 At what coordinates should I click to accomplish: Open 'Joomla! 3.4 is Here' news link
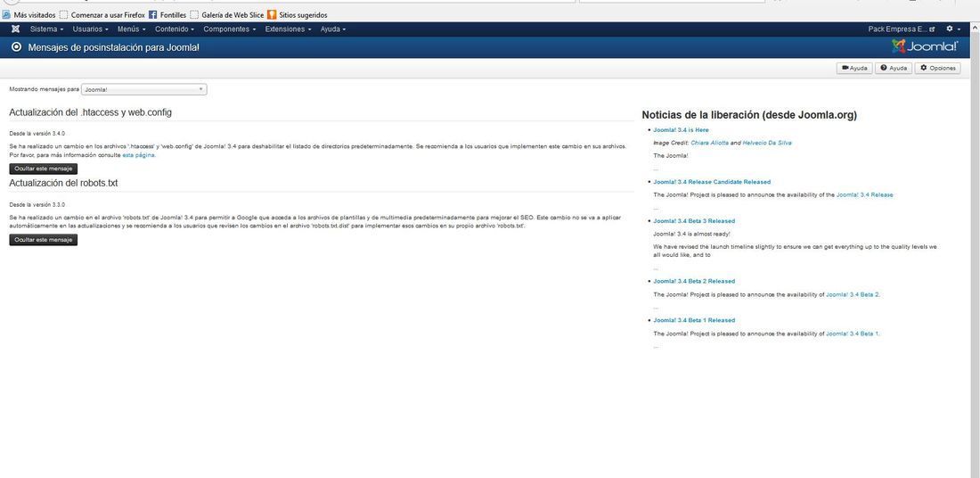681,130
